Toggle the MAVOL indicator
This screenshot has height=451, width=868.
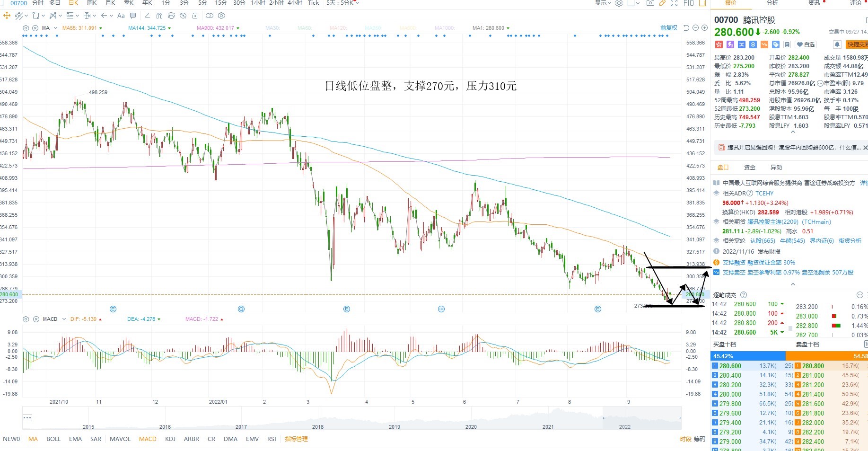(x=120, y=439)
